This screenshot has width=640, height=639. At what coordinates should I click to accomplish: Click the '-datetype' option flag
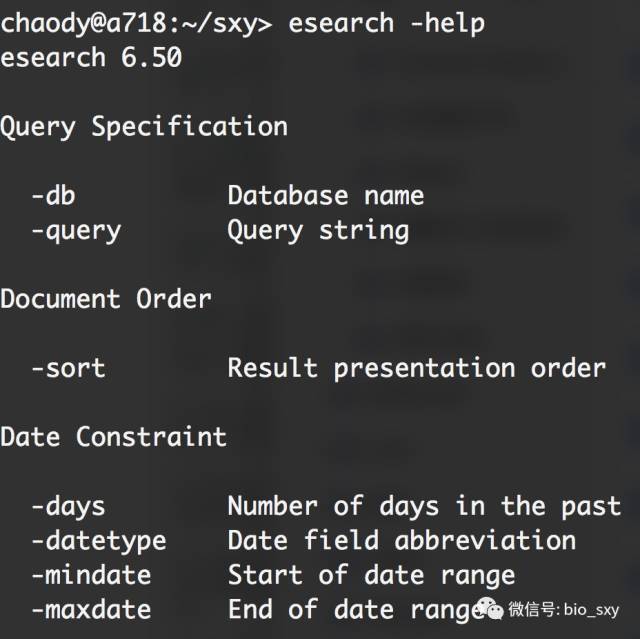tap(99, 542)
